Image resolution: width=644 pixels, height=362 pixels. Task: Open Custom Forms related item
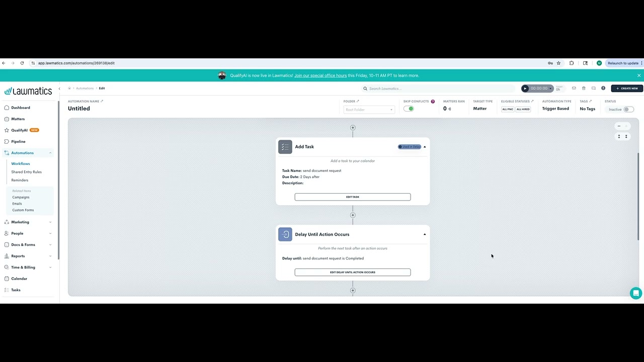coord(23,210)
